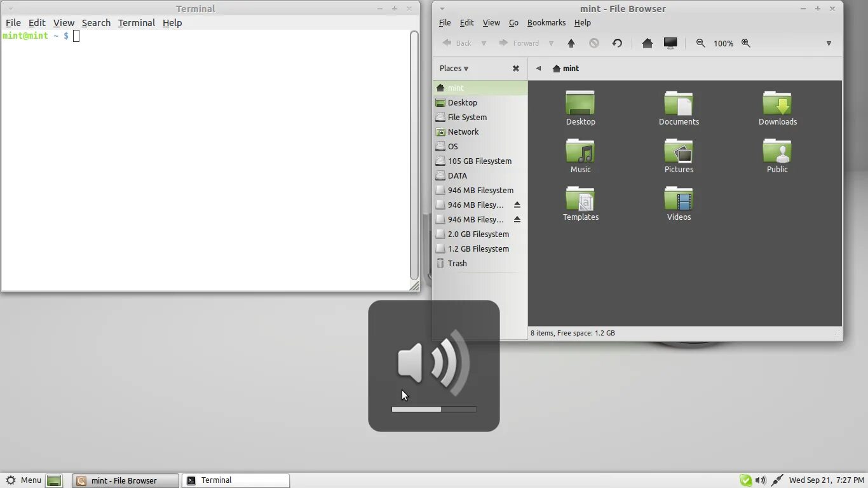Click the Back navigation button

tap(457, 43)
